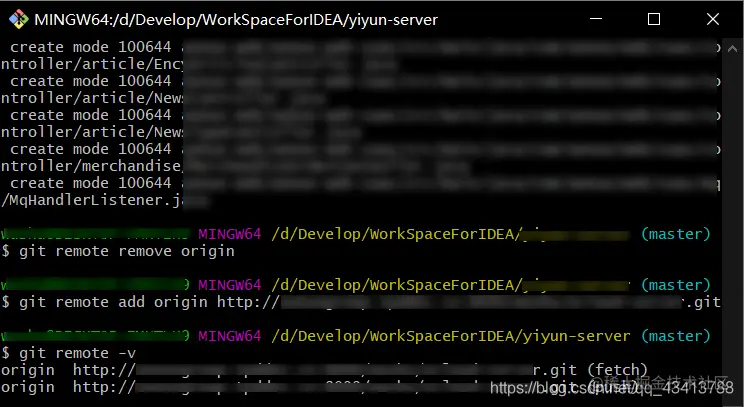Click the command line 'git remote remove origin'
The width and height of the screenshot is (744, 407).
(118, 251)
